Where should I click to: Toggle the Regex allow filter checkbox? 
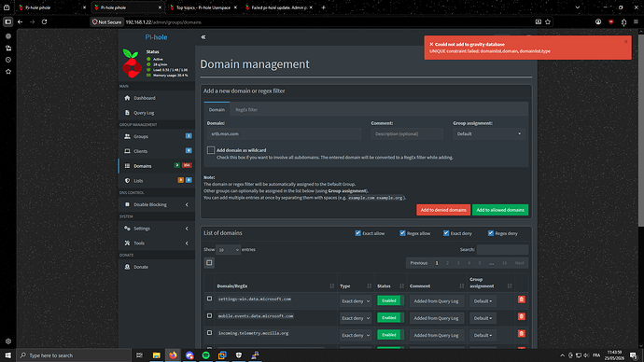pos(402,233)
